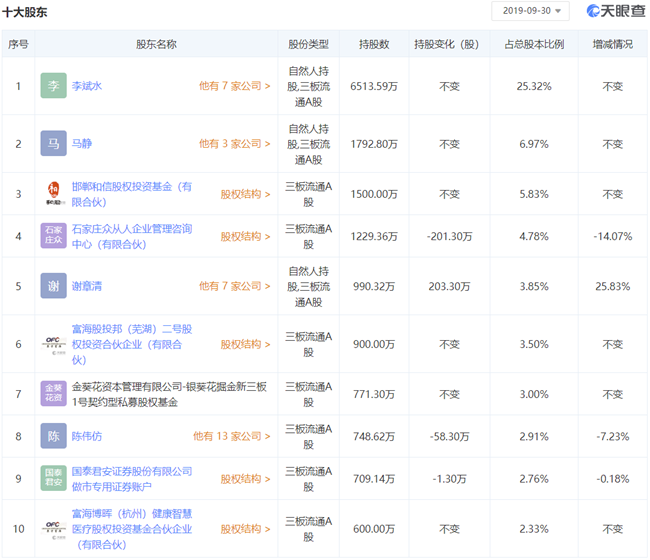Open 石家庄众从人企业管理咨询中心 link

(132, 236)
